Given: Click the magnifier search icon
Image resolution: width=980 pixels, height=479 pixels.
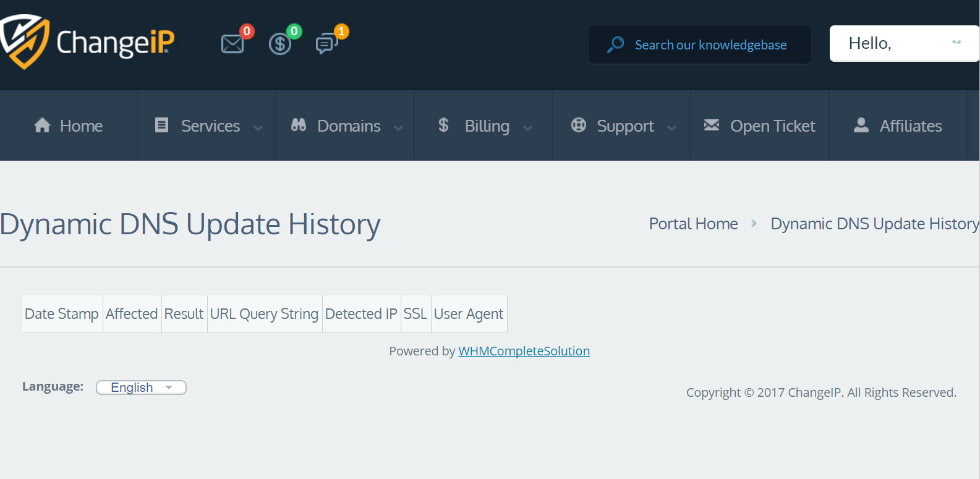Looking at the screenshot, I should click(x=615, y=45).
